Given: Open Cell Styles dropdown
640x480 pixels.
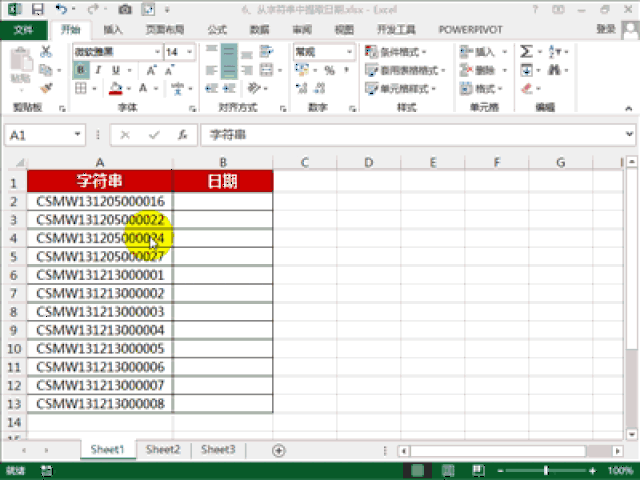Looking at the screenshot, I should [400, 88].
